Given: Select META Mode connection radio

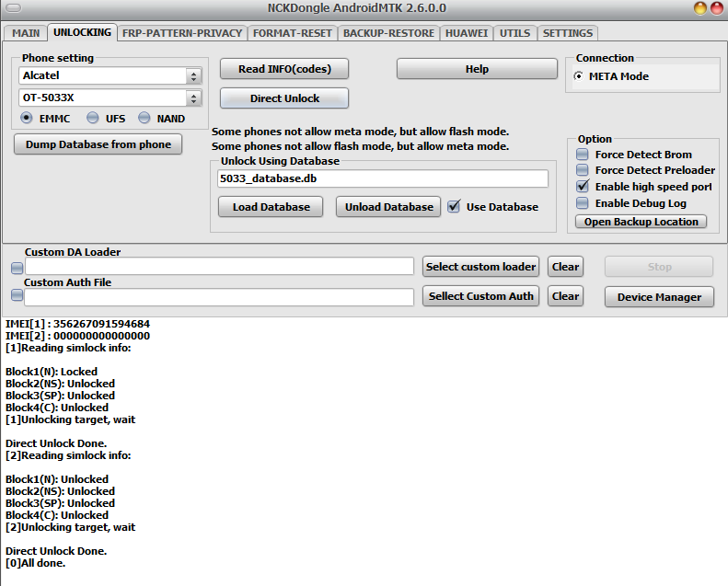Looking at the screenshot, I should (x=579, y=76).
